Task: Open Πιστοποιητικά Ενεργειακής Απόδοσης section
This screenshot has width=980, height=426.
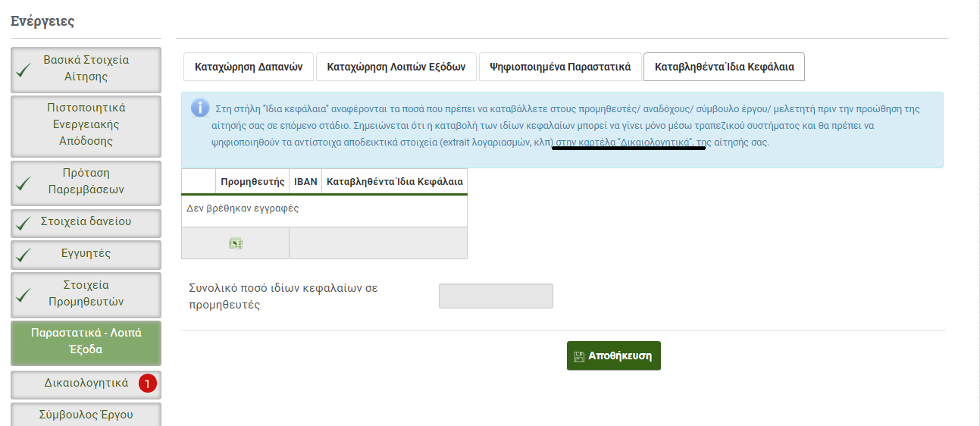Action: point(86,124)
